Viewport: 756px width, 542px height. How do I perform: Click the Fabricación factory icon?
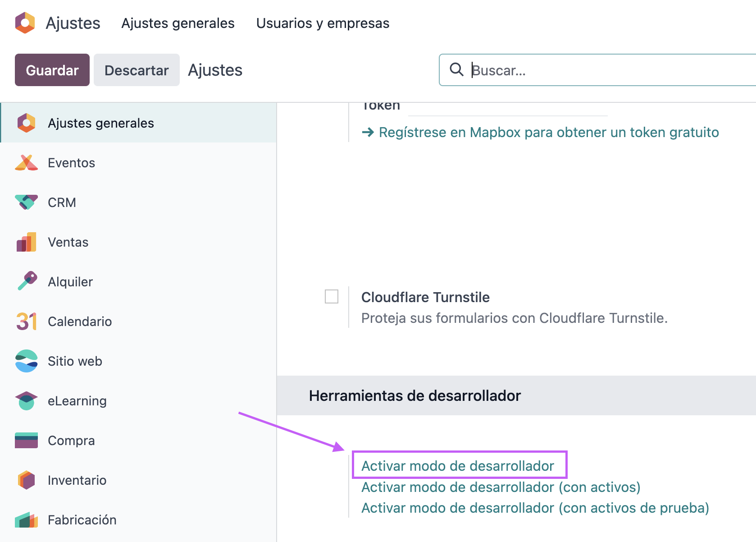[x=26, y=520]
